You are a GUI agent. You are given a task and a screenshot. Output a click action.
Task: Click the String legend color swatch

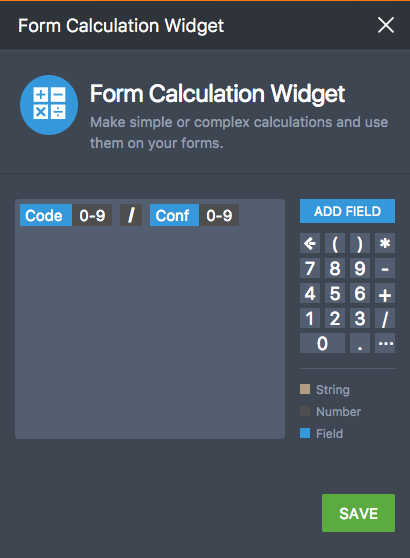(x=305, y=389)
